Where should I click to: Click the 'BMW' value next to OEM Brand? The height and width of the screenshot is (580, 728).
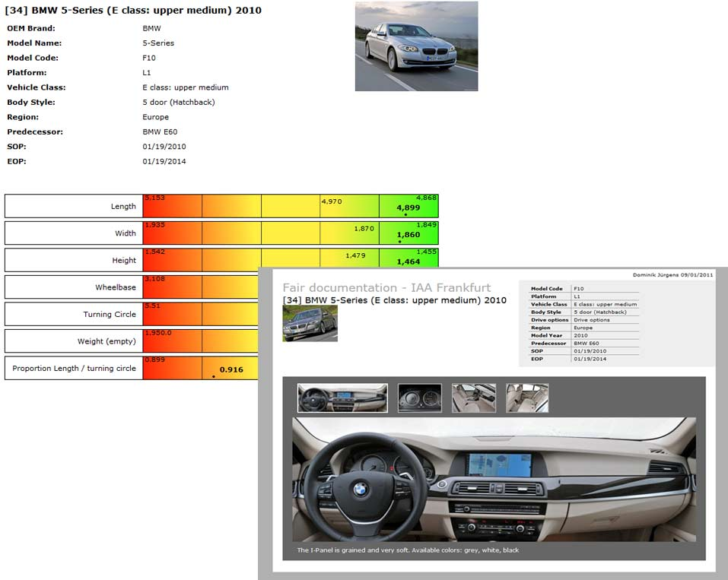pos(152,28)
